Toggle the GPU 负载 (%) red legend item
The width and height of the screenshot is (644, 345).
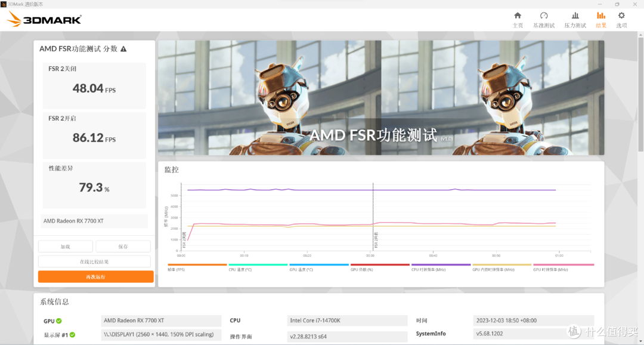point(380,267)
